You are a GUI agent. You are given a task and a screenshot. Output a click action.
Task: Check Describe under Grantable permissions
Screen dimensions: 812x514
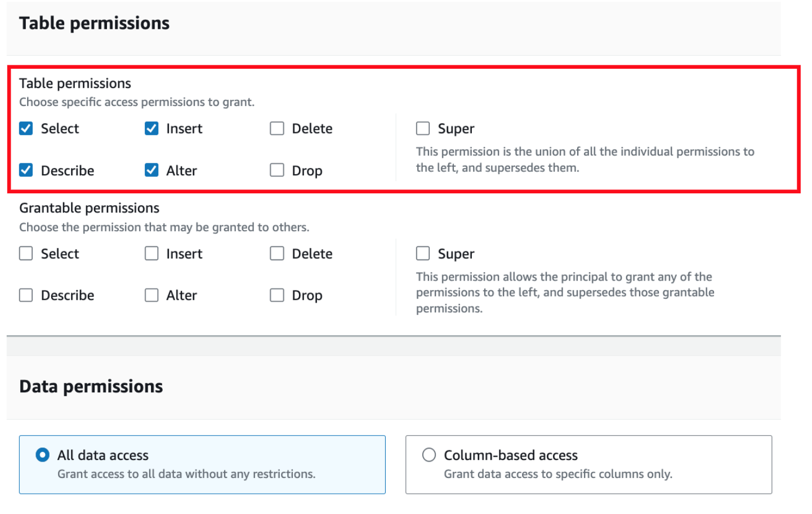coord(26,295)
